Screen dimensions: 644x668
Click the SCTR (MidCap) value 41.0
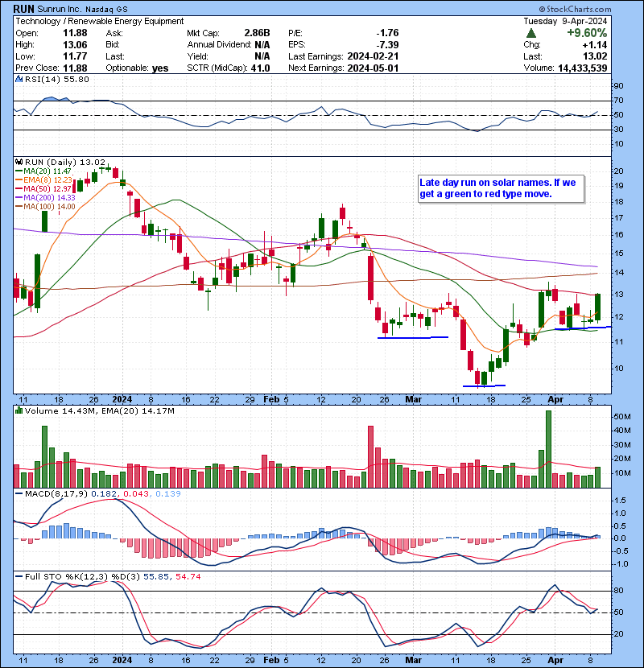[x=260, y=68]
